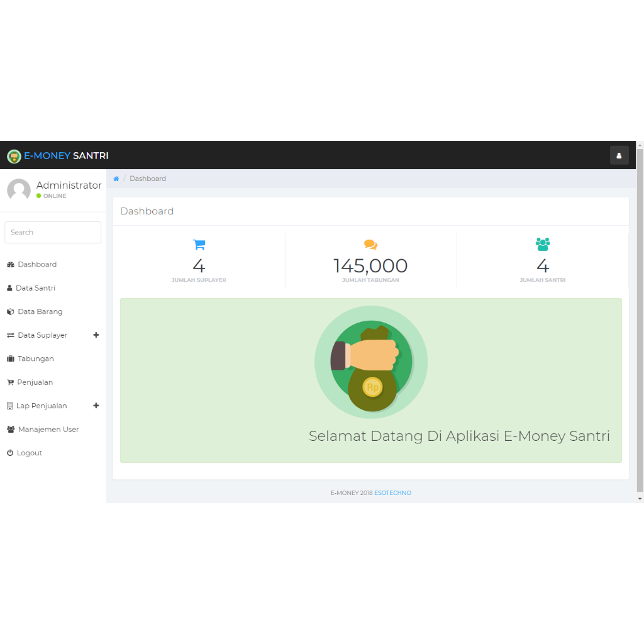
Task: Open the Data Barang menu item
Action: click(x=53, y=312)
